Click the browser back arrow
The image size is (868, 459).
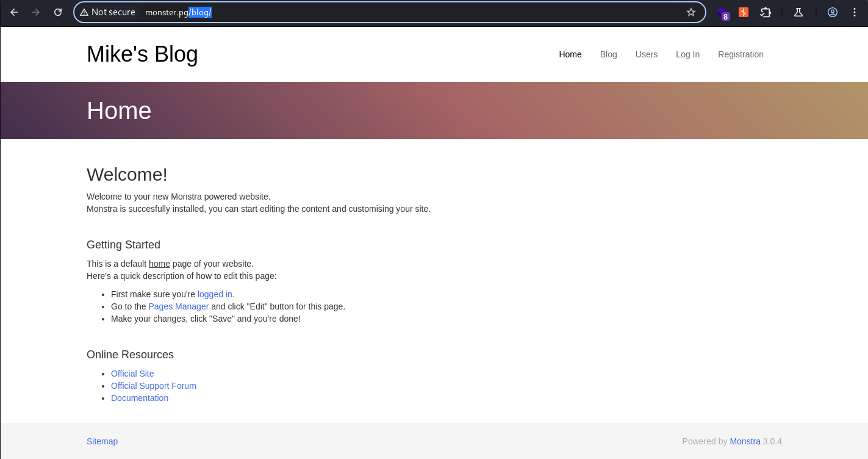click(x=14, y=12)
